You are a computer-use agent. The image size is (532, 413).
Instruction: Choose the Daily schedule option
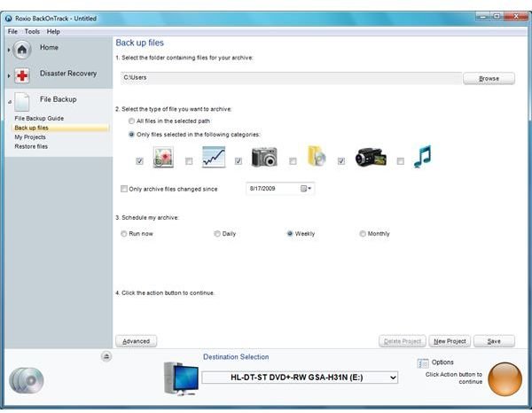point(217,234)
